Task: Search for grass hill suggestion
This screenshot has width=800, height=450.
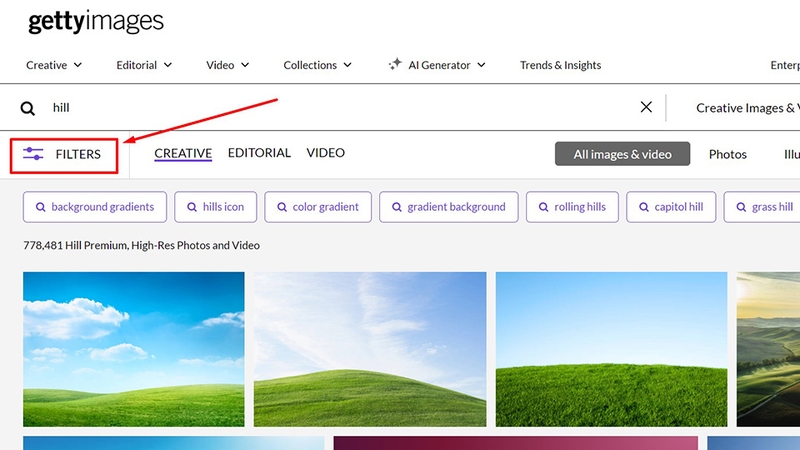Action: pyautogui.click(x=762, y=207)
